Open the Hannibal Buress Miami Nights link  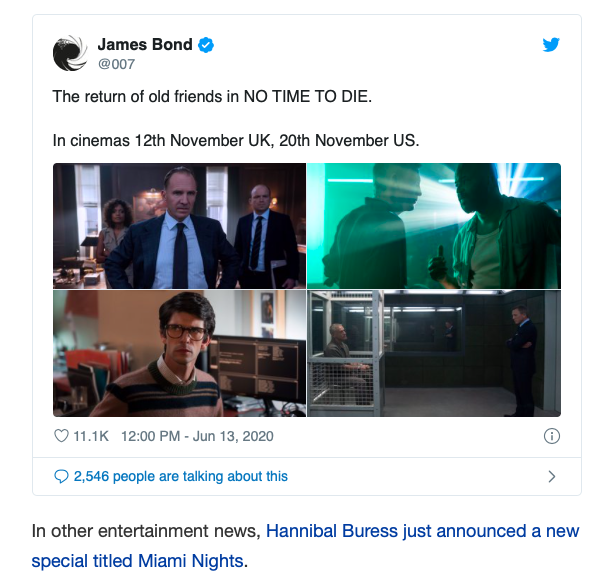click(x=306, y=546)
